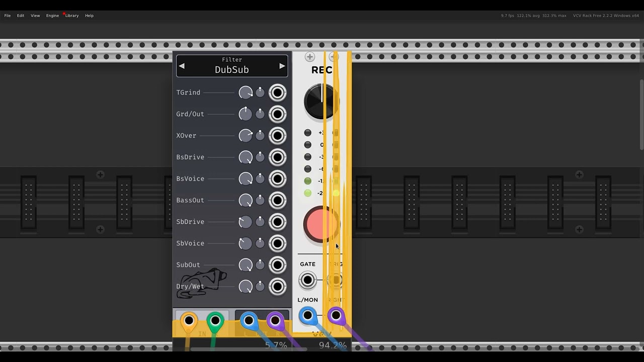Click the BsDrive main knob
Viewport: 644px width, 362px height.
click(x=246, y=157)
